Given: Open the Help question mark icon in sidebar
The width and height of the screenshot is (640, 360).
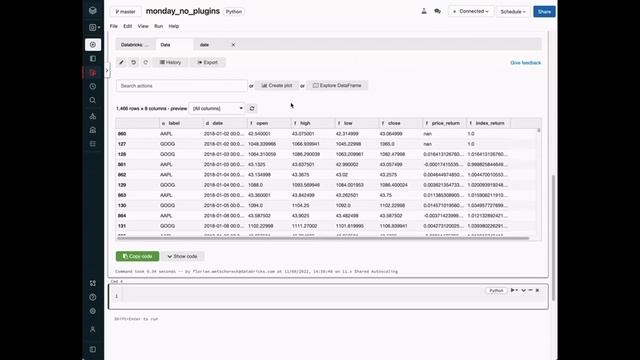Looking at the screenshot, I should tap(93, 297).
